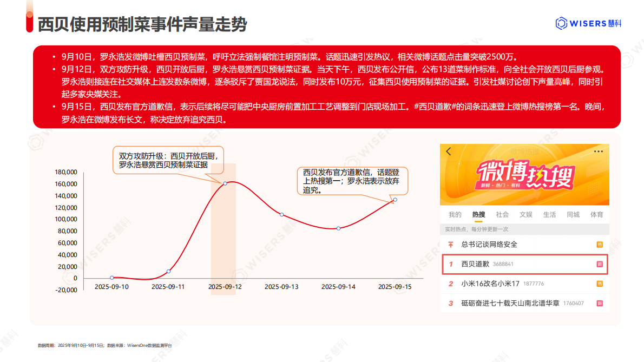
Task: Click the 生活 tab in the Weibo panel
Action: pos(550,214)
